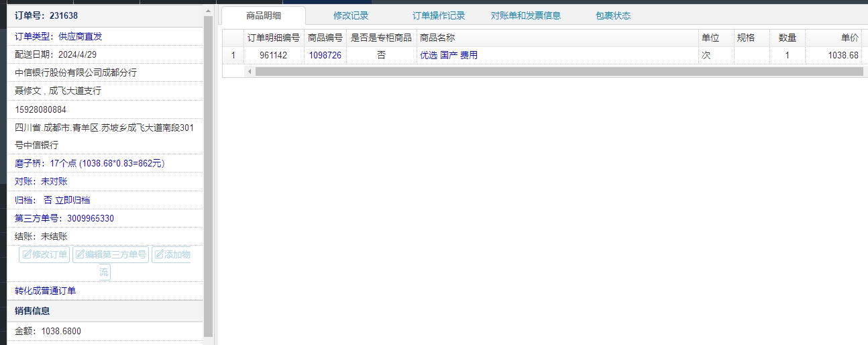Open the 商品明细 tab
The height and width of the screenshot is (345, 868).
(264, 15)
